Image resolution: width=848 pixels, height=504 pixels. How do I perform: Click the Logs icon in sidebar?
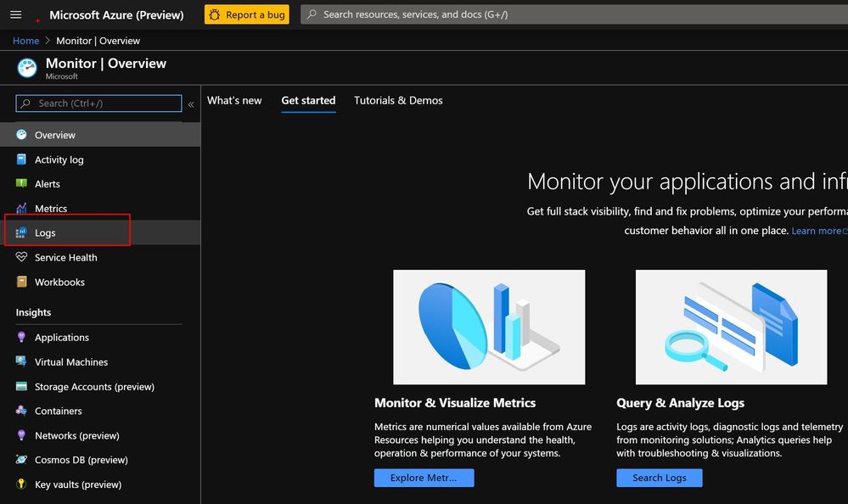click(21, 232)
